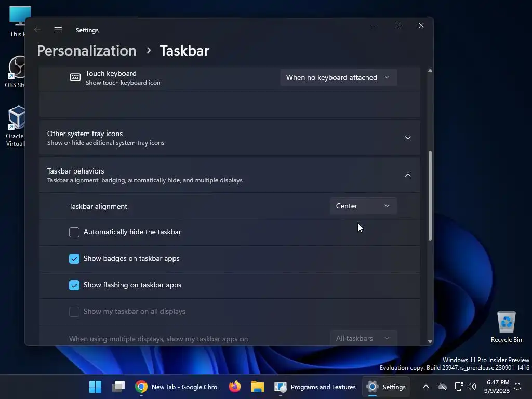
Task: Click the scrollbar down arrow
Action: point(430,341)
